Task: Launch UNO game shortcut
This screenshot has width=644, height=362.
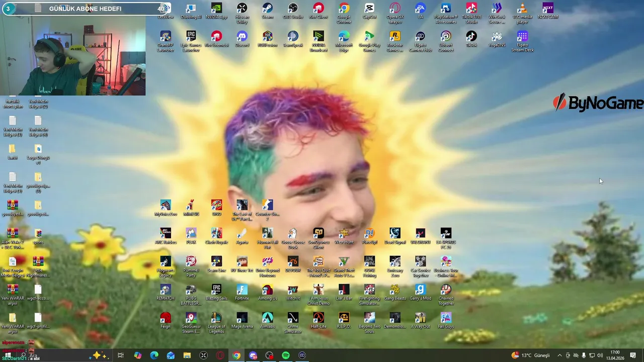Action: coord(216,209)
